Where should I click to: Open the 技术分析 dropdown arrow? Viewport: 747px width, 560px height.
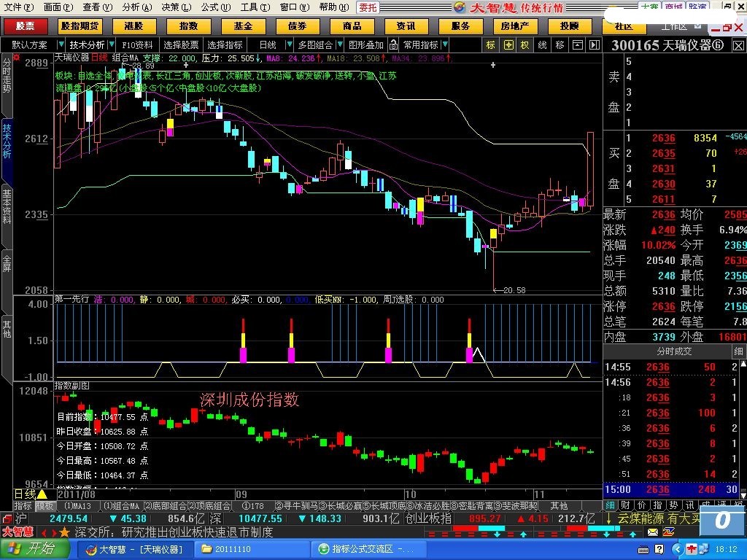[x=112, y=44]
